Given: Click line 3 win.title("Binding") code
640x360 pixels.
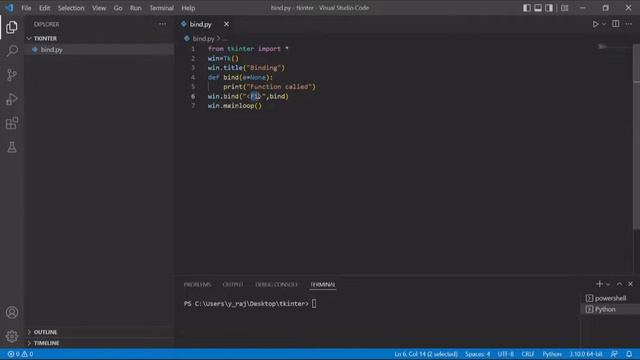Looking at the screenshot, I should pyautogui.click(x=246, y=68).
